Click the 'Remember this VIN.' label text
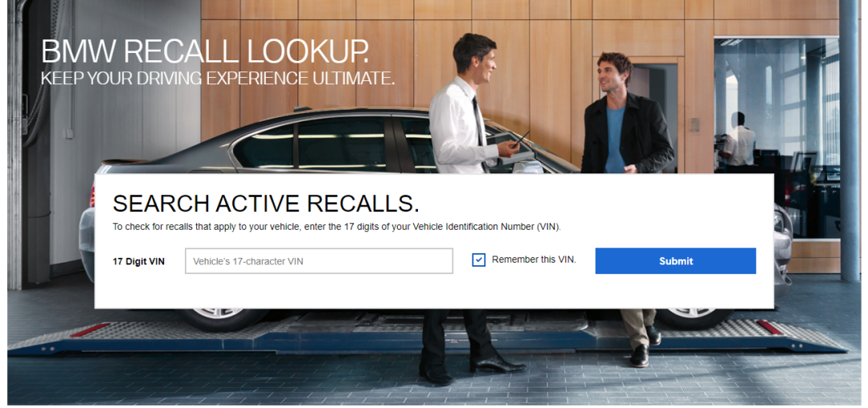 point(534,259)
